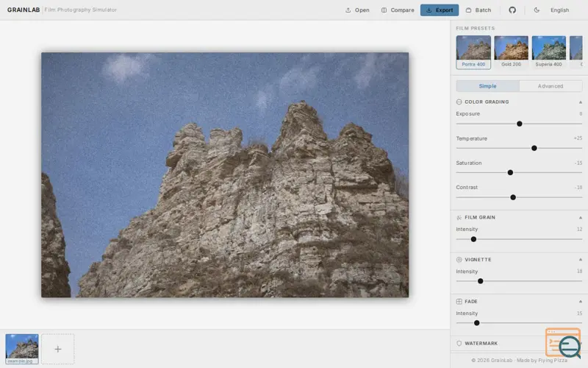Click the Fade section icon
588x368 pixels.
pos(459,302)
